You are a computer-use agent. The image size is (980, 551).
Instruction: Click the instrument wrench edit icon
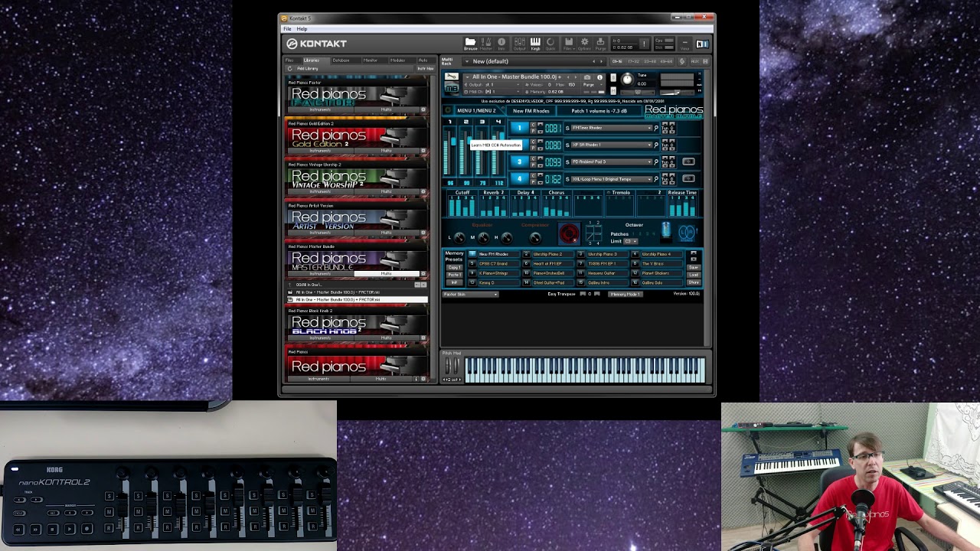[451, 77]
